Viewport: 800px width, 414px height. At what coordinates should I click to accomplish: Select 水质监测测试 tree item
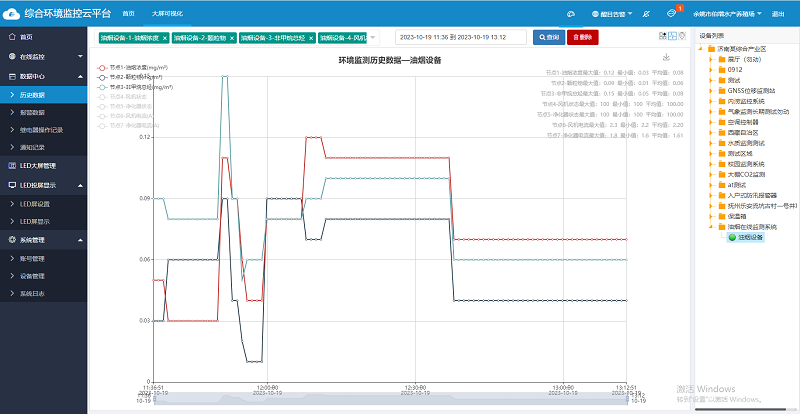(746, 143)
